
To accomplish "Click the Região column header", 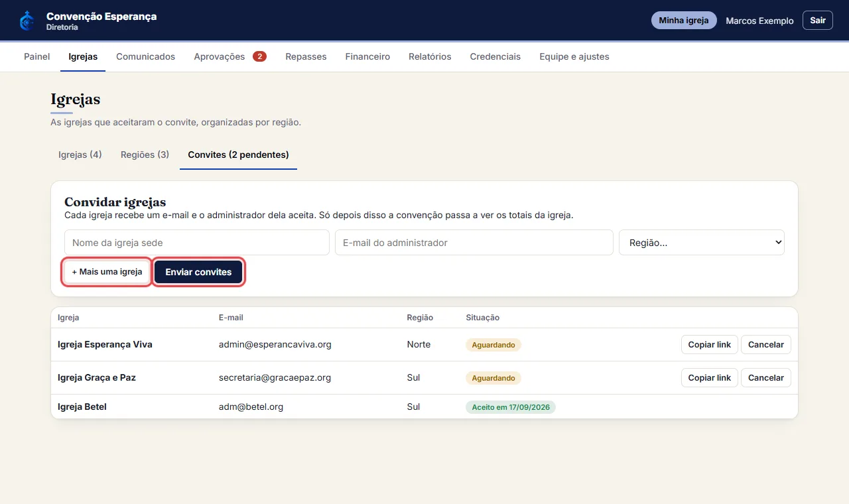I will [420, 318].
